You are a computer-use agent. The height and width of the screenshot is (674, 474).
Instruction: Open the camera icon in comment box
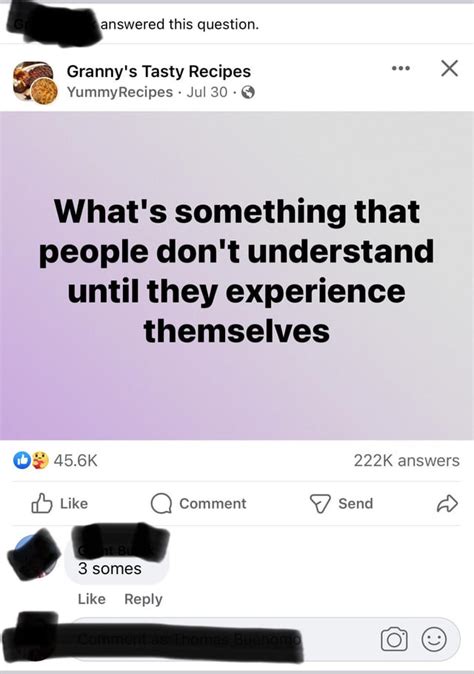point(394,639)
